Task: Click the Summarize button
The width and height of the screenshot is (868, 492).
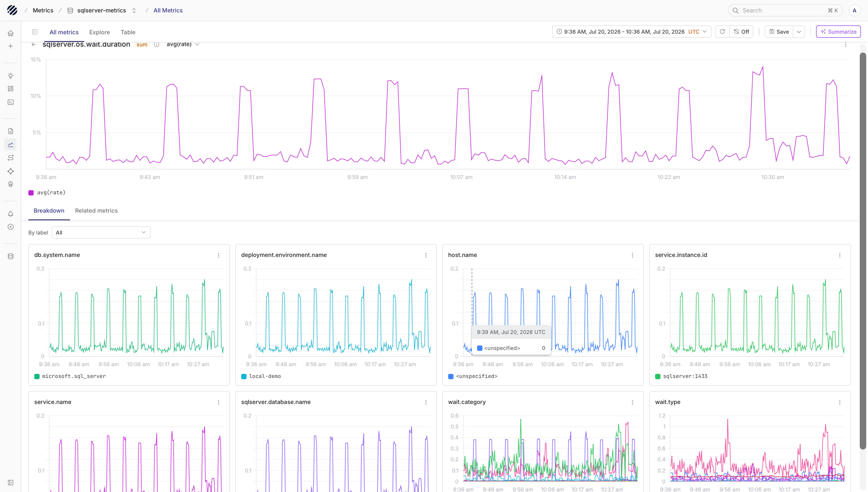Action: coord(838,31)
